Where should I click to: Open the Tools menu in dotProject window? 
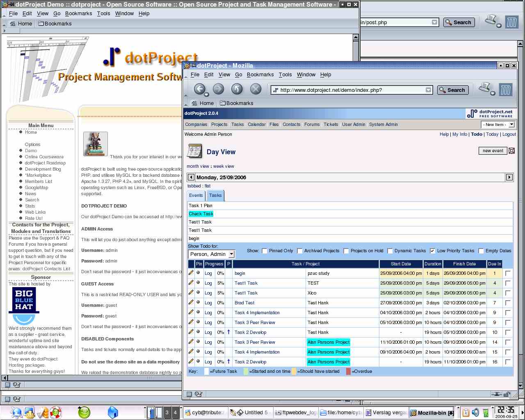click(285, 75)
